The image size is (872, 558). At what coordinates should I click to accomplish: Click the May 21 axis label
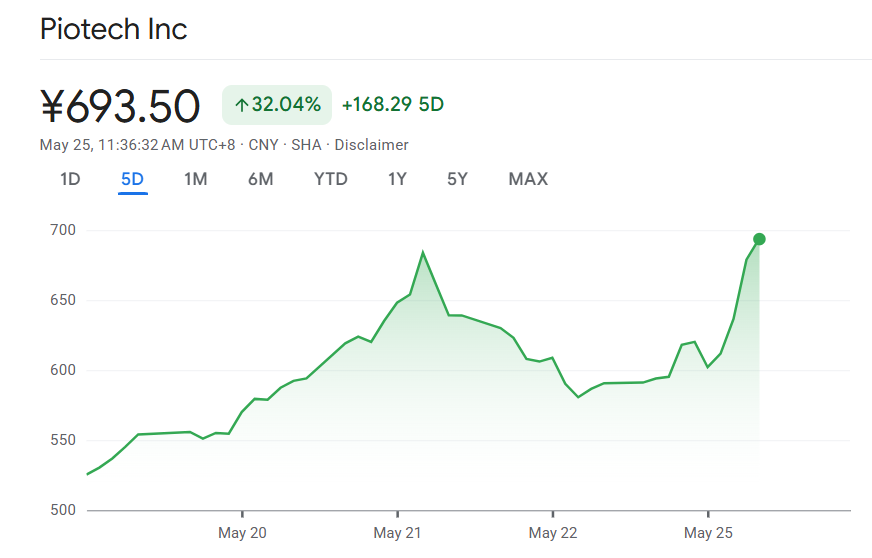397,533
